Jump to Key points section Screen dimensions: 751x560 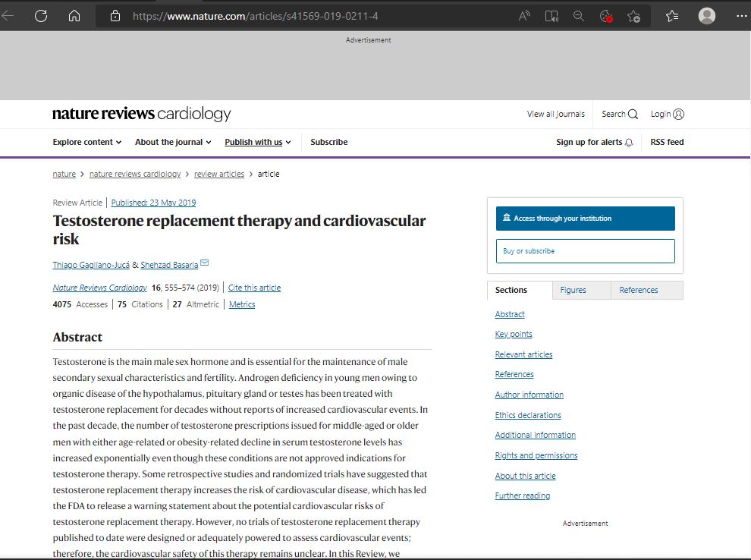pos(514,334)
